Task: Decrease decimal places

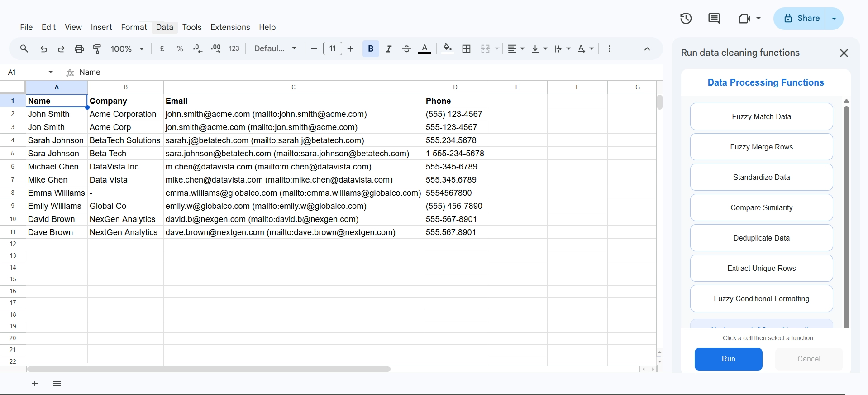Action: (x=198, y=48)
